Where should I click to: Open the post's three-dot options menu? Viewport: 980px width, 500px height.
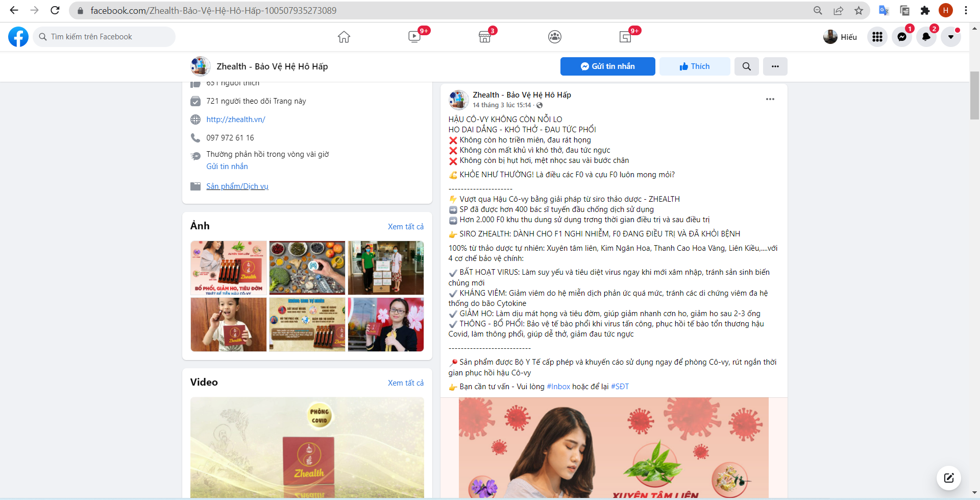(x=770, y=99)
